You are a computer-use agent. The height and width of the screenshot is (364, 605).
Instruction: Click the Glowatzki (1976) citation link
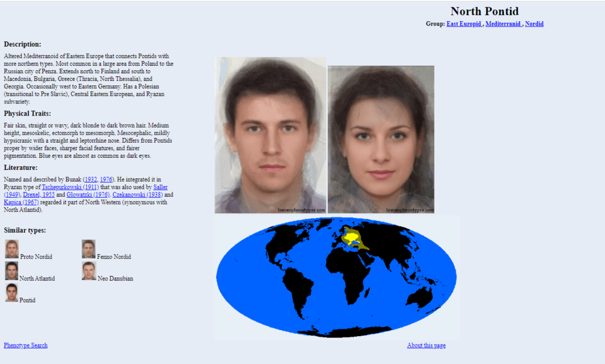(88, 195)
